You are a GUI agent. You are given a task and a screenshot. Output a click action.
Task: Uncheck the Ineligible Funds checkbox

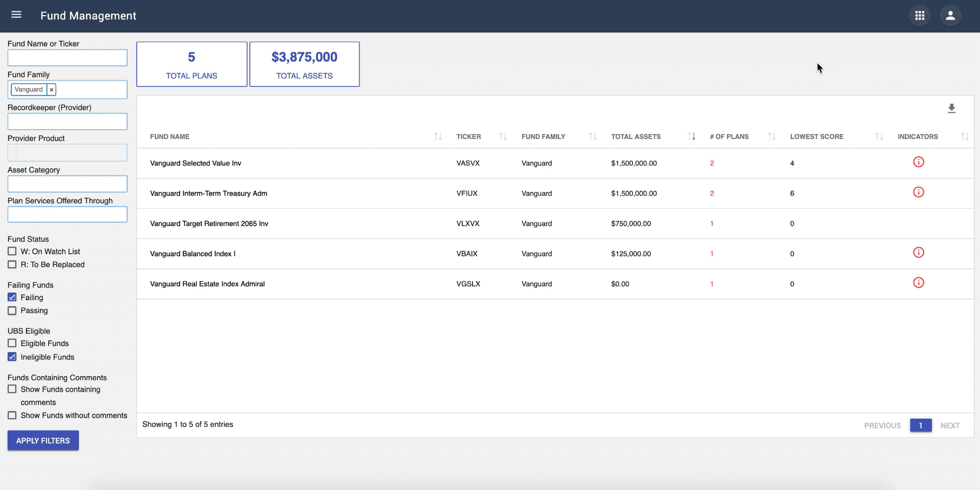12,357
